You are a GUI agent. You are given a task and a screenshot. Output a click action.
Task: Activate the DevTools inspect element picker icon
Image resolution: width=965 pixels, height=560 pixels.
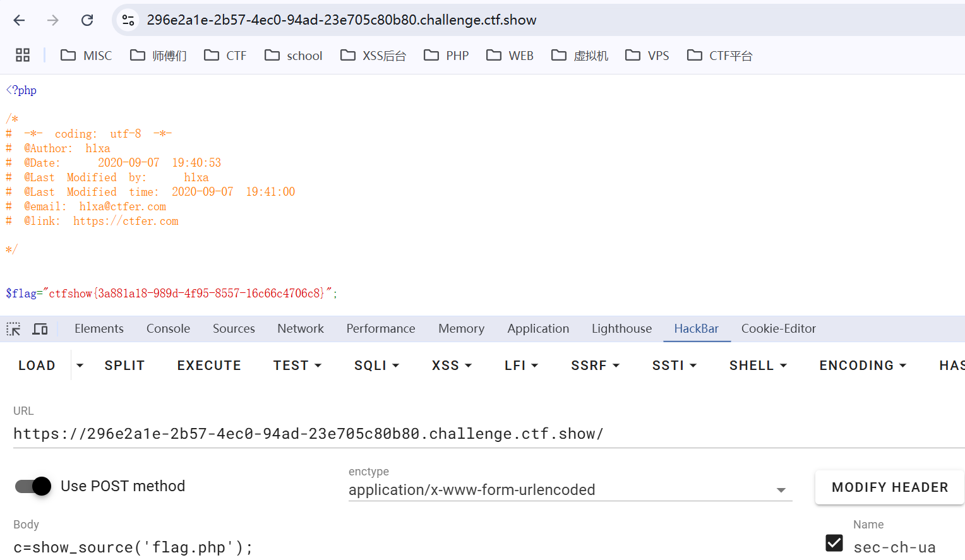tap(13, 329)
